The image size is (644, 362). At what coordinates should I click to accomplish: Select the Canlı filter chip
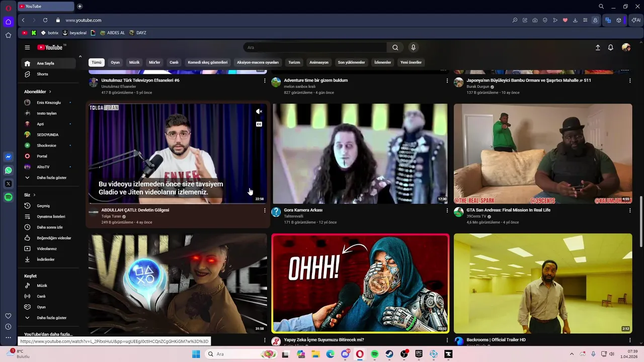(174, 62)
